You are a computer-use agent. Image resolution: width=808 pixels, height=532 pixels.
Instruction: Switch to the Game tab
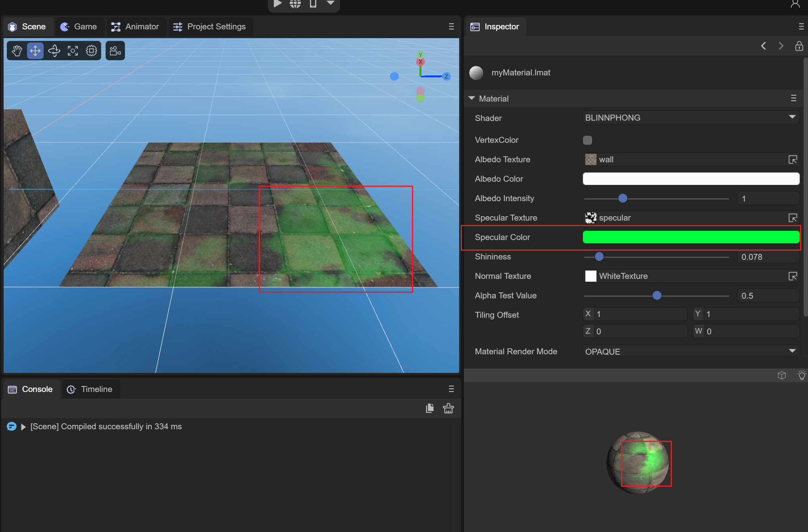[x=79, y=27]
